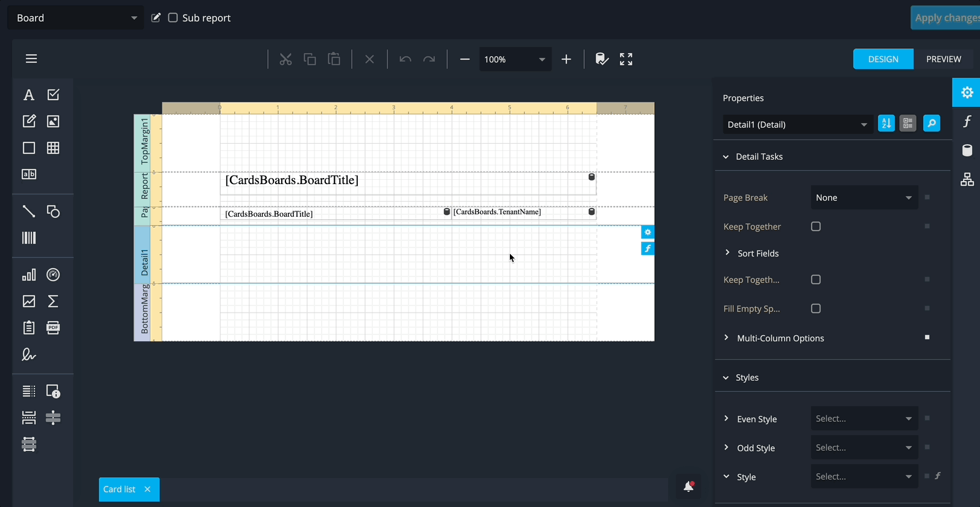Click the Cut scissors toolbar icon
Image resolution: width=980 pixels, height=507 pixels.
(x=285, y=59)
